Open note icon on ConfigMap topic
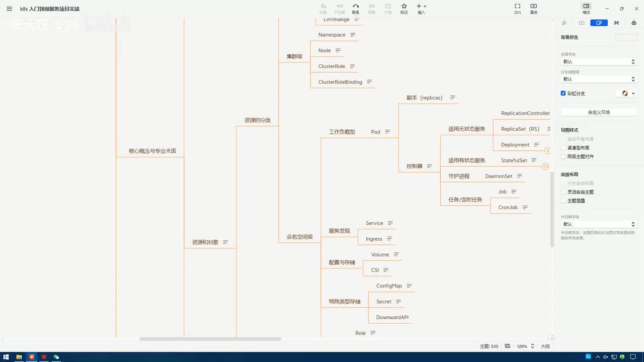The height and width of the screenshot is (362, 644). coord(409,286)
